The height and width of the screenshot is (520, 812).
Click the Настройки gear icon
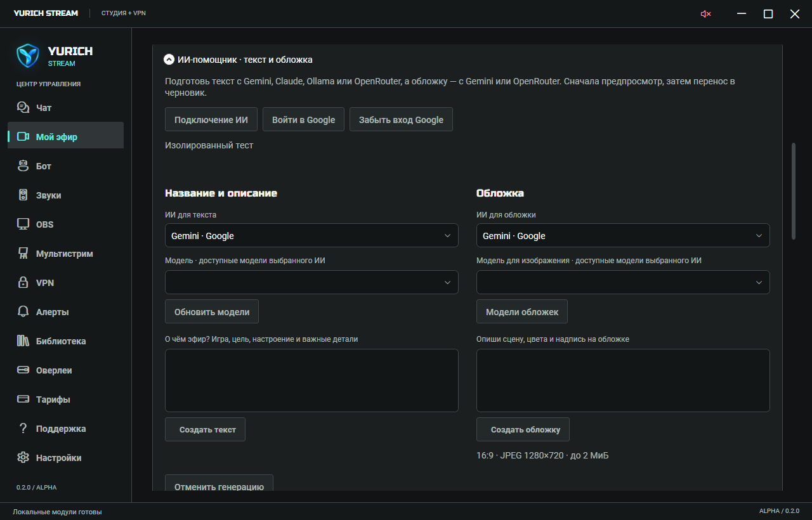[x=23, y=458]
